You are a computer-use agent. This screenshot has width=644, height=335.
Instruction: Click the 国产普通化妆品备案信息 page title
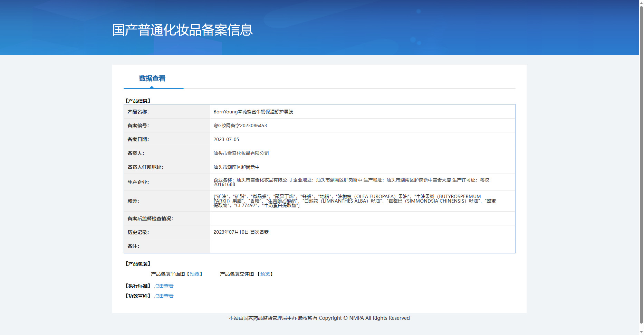[182, 30]
